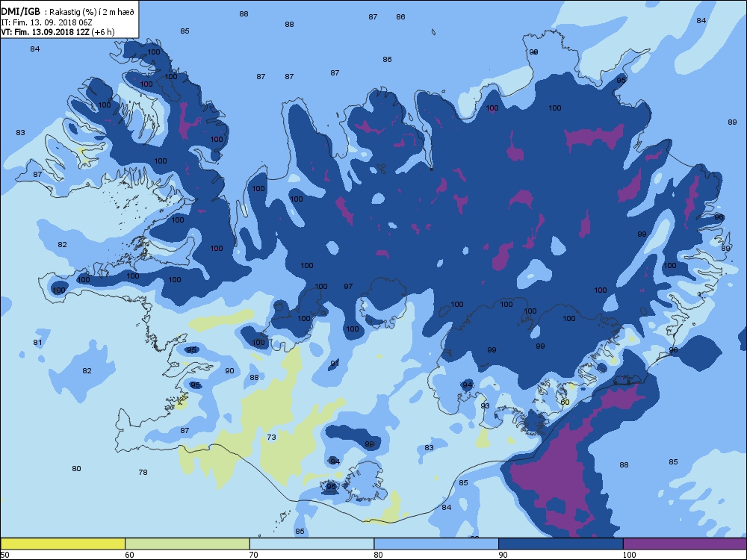Click the humidity value 73 on the map
This screenshot has width=747, height=560.
tap(272, 437)
